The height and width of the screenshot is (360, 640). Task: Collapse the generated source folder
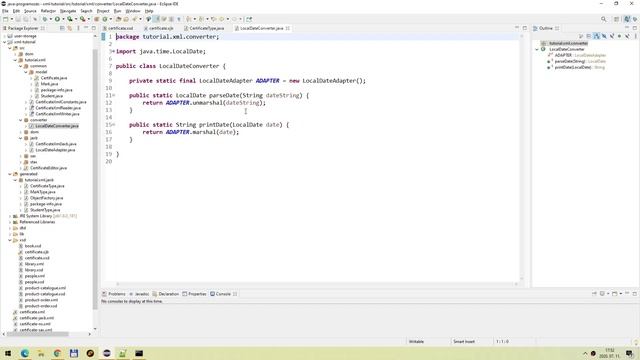(x=10, y=174)
